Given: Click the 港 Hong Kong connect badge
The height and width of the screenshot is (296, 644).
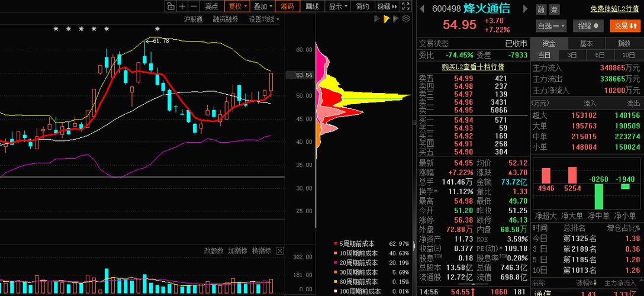Looking at the screenshot, I should coord(553,9).
